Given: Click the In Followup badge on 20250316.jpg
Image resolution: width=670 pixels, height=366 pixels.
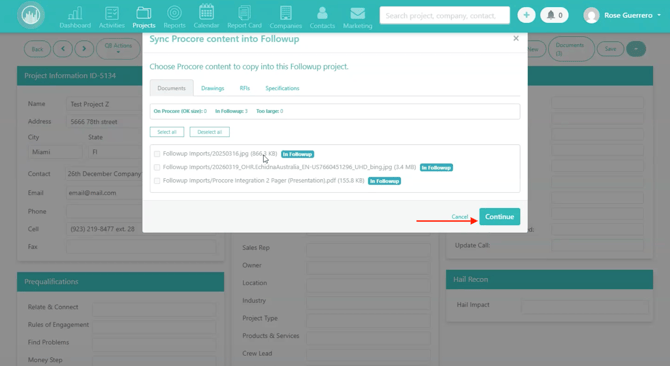Looking at the screenshot, I should (x=297, y=154).
